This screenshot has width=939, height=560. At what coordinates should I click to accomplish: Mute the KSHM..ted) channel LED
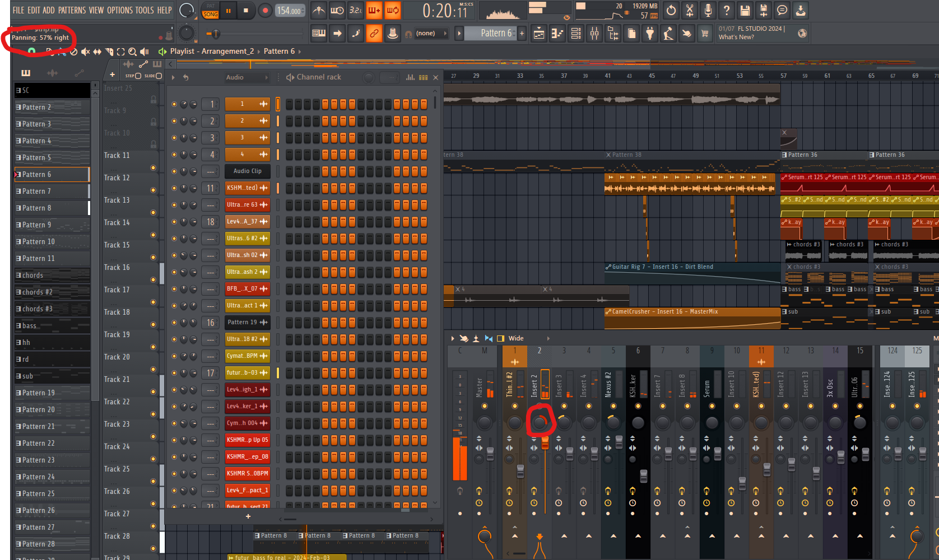pos(174,188)
